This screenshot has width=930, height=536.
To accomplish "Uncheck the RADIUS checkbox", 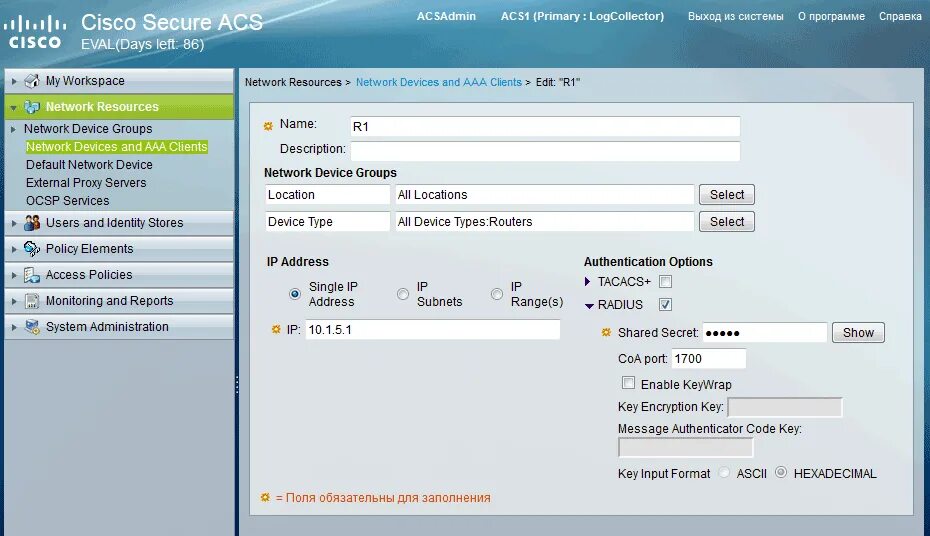I will coord(665,305).
